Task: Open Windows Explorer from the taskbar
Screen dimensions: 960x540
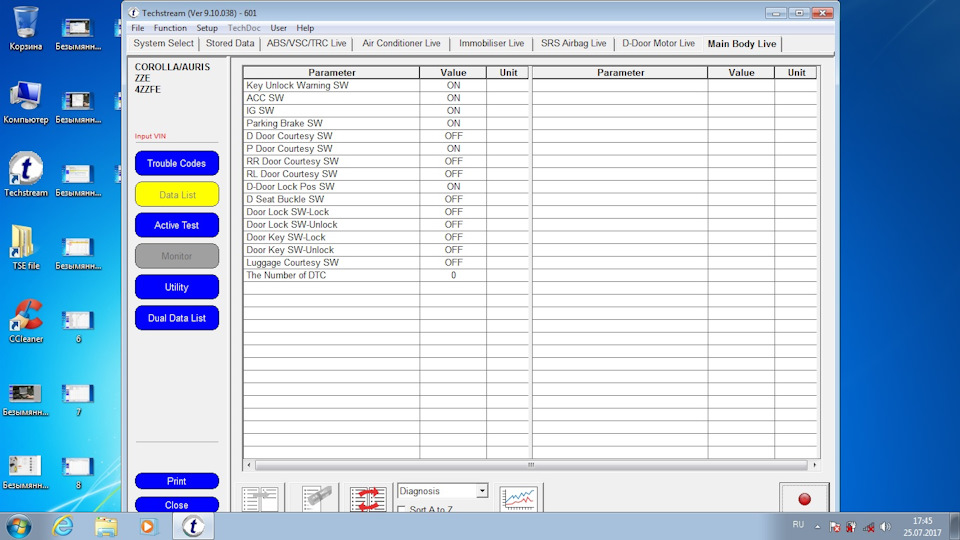Action: coord(105,527)
